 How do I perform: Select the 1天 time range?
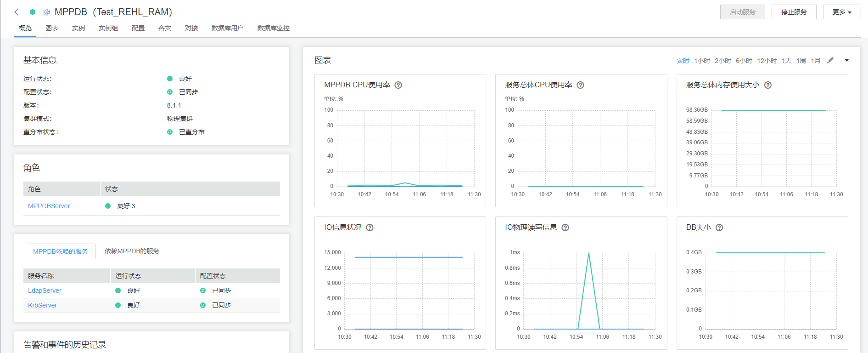click(x=787, y=61)
